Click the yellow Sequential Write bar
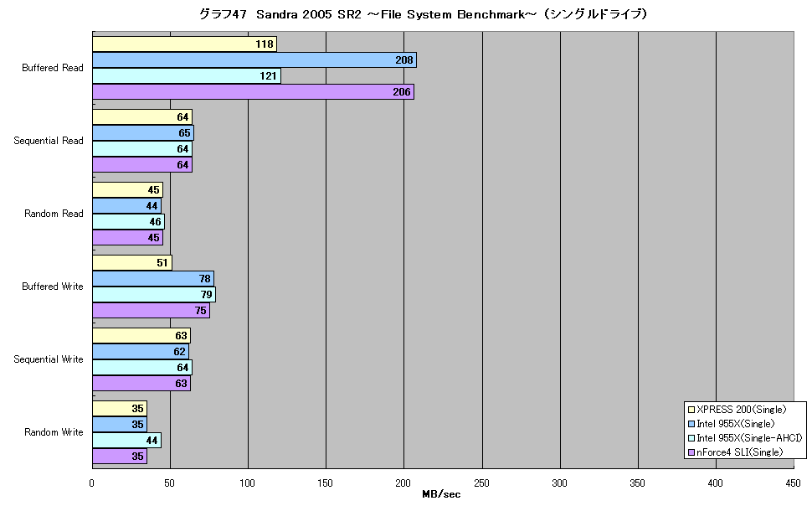 141,336
